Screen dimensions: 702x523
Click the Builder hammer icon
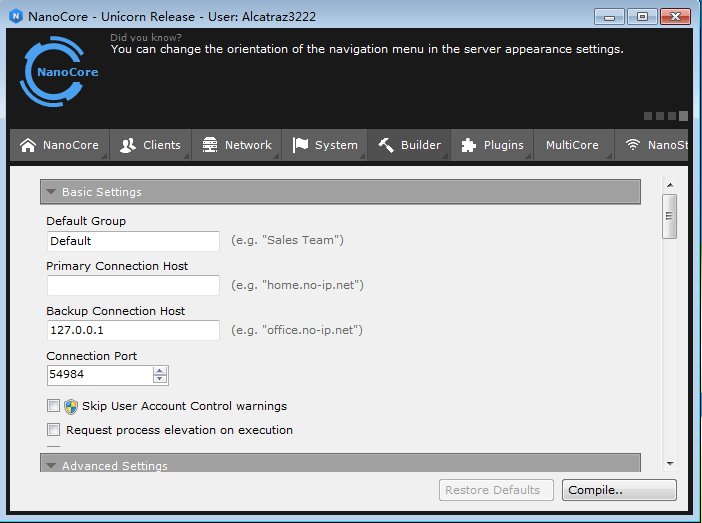386,145
